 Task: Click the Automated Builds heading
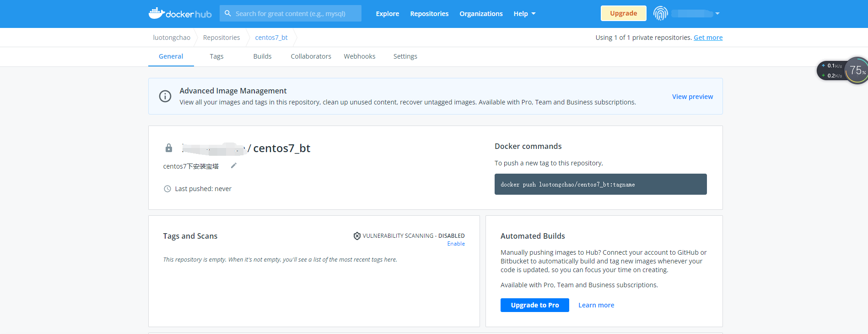(533, 236)
